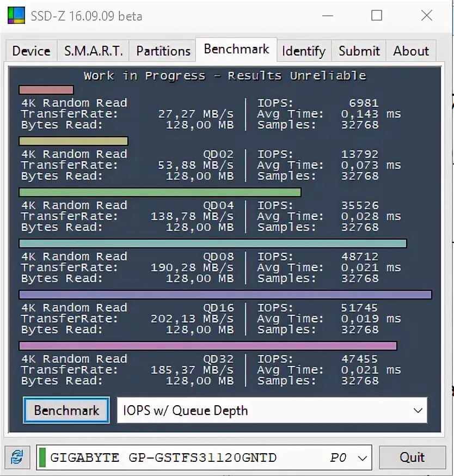This screenshot has height=476, width=454.
Task: Click the QD08 queue depth label
Action: point(218,257)
